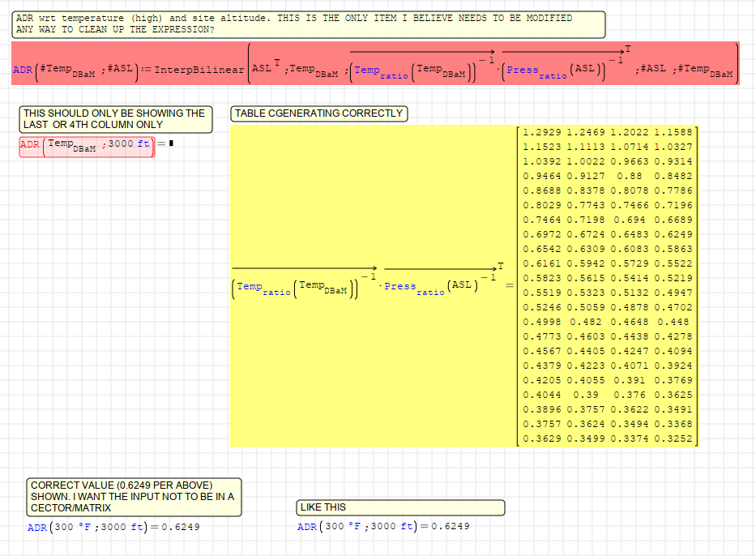Click 300 °F in the bottom-left ADR expression
Viewport: 756px width, 556px height.
(75, 528)
